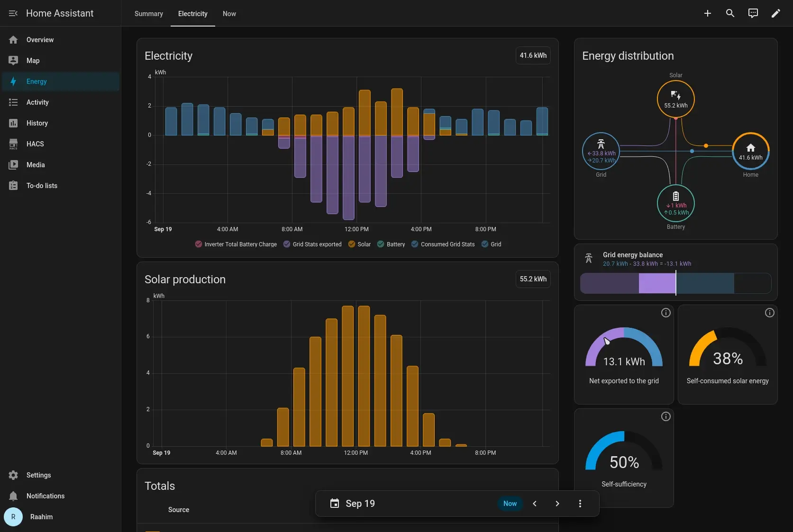793x532 pixels.
Task: Edit the dashboard with the pencil icon
Action: (x=776, y=13)
